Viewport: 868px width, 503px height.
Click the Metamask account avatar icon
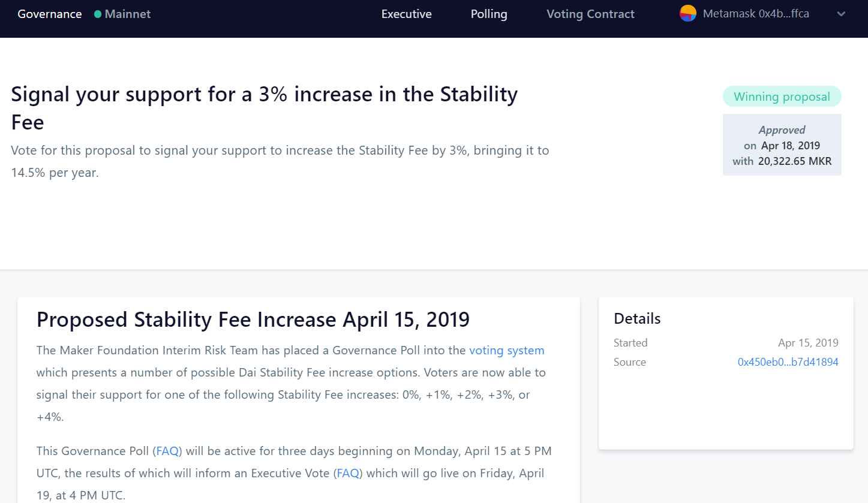coord(688,13)
